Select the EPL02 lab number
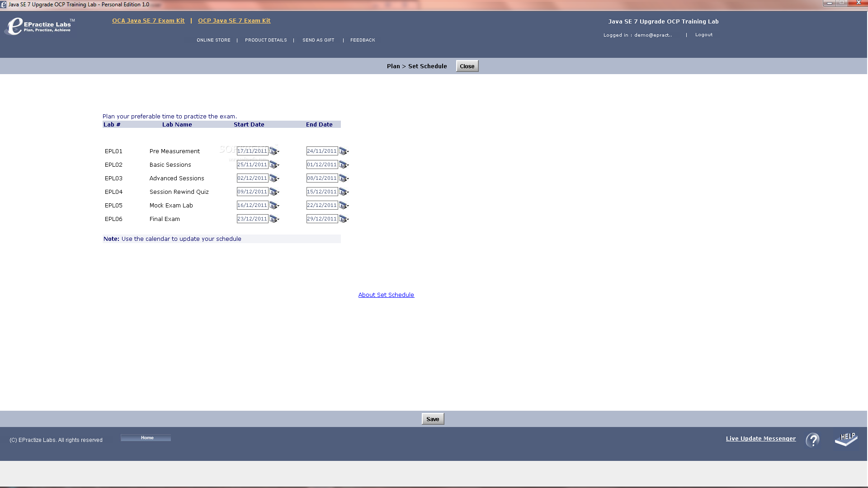The width and height of the screenshot is (868, 488). (113, 165)
